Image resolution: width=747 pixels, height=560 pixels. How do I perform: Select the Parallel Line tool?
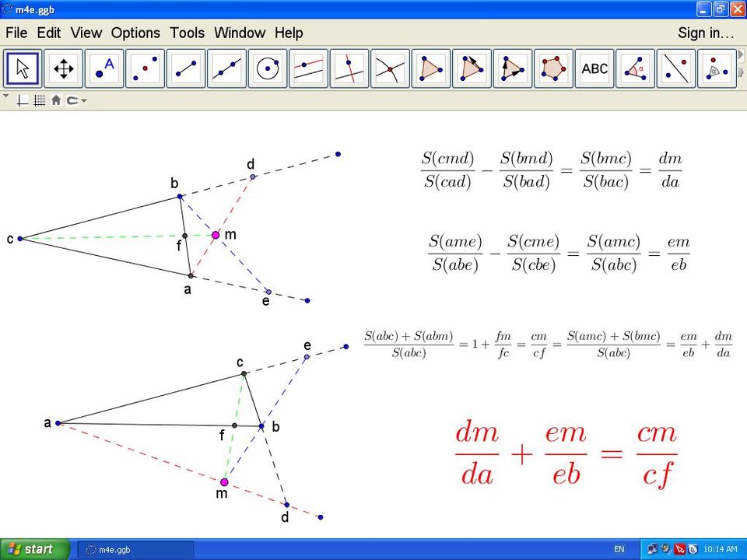pos(309,69)
